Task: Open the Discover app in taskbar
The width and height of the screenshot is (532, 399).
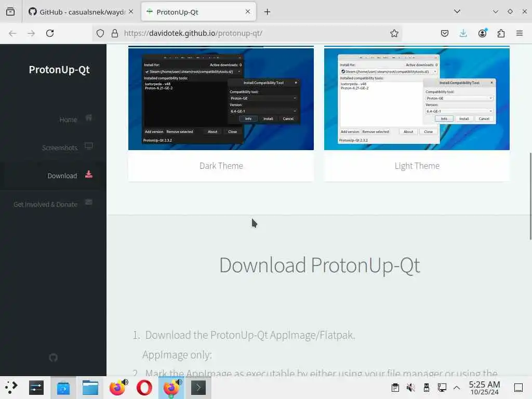Action: [x=63, y=388]
